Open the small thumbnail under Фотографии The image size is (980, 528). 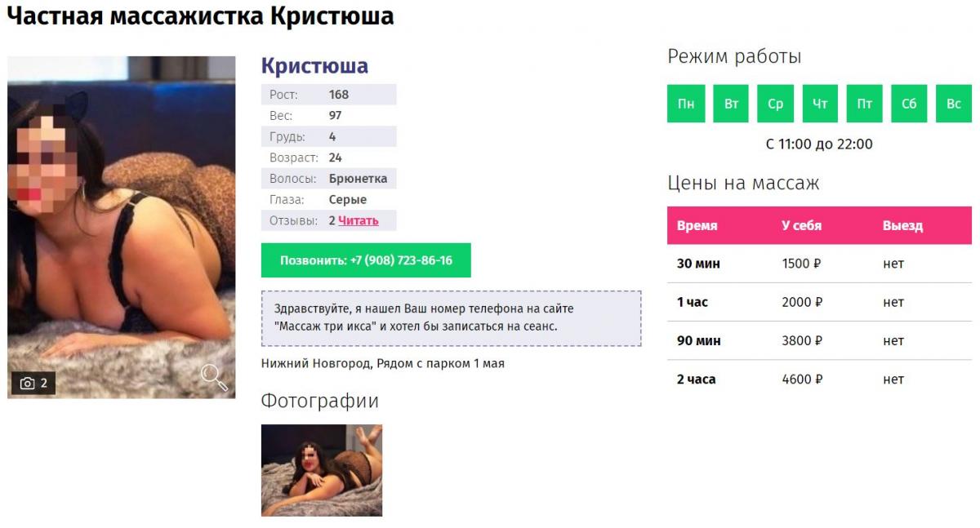(321, 470)
